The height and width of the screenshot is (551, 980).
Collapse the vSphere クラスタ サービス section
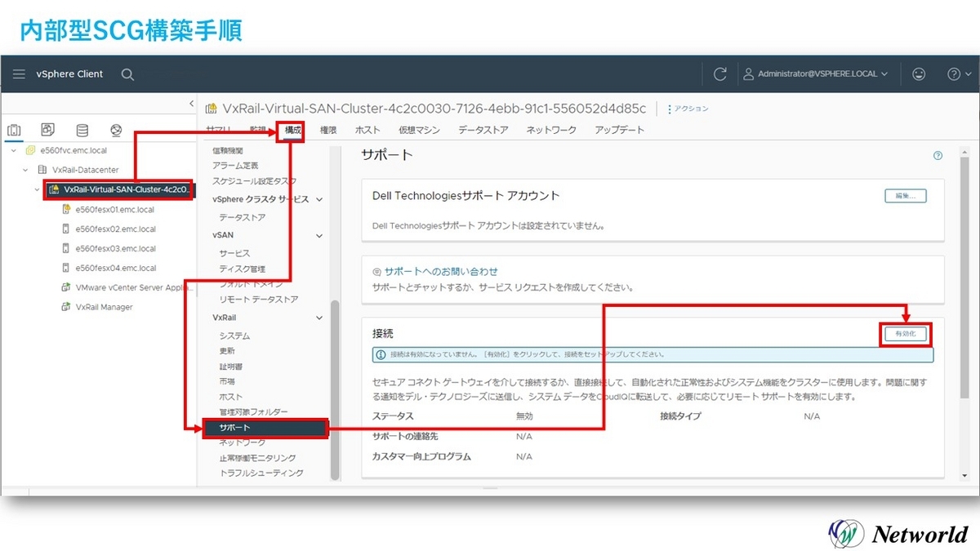[318, 199]
